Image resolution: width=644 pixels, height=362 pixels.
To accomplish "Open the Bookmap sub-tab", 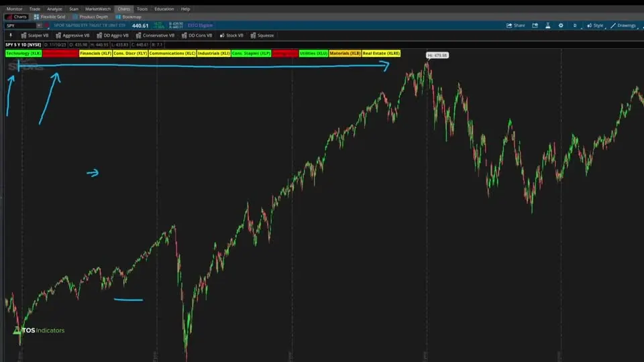I will [128, 17].
